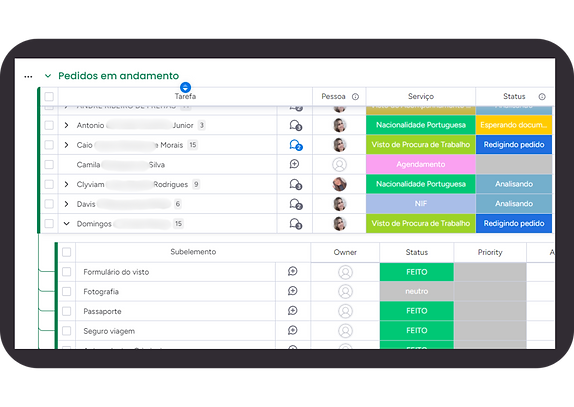Viewport: 574px width, 407px height.
Task: Tick the checkbox for Clyviam row
Action: point(49,184)
